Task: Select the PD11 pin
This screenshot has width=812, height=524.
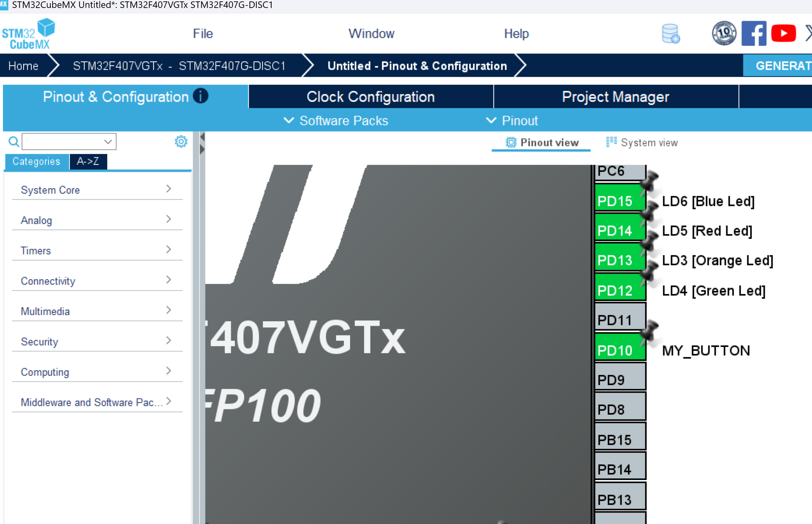Action: click(x=620, y=317)
